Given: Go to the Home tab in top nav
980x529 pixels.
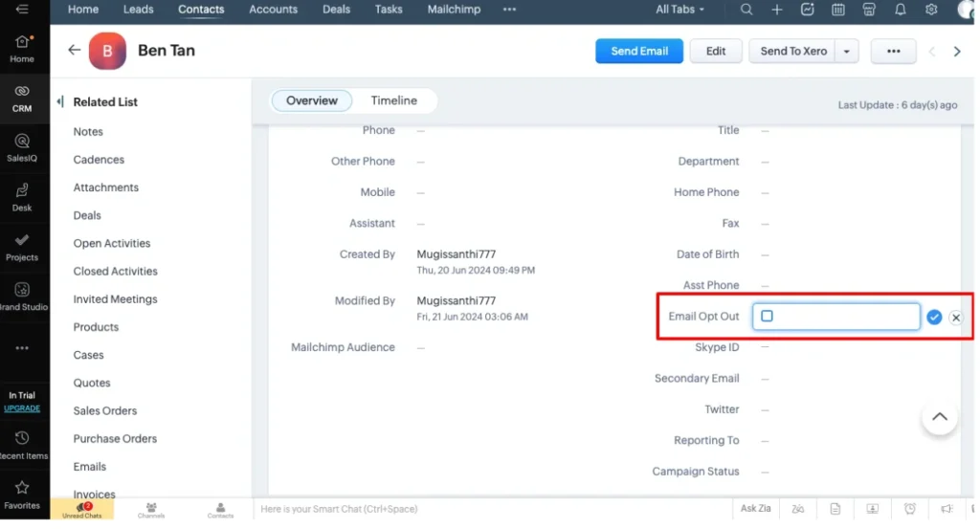Looking at the screenshot, I should [83, 10].
